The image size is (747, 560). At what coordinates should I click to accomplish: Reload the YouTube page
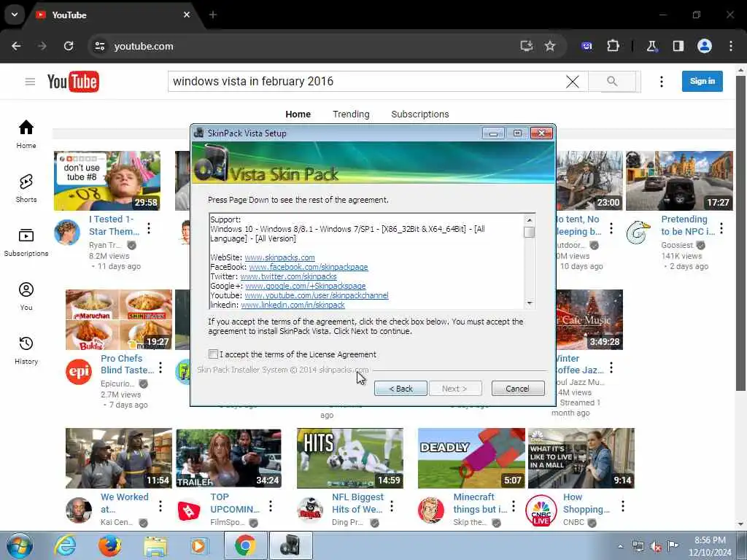[69, 46]
